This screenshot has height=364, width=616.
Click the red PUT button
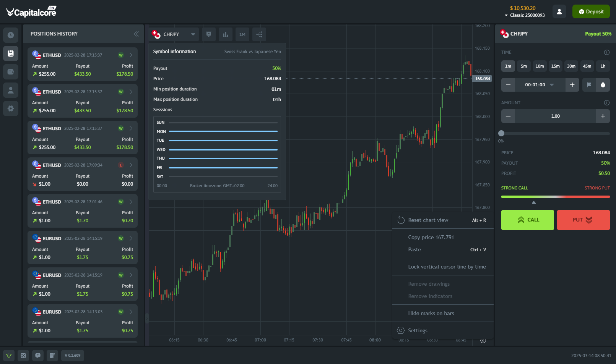pos(583,220)
